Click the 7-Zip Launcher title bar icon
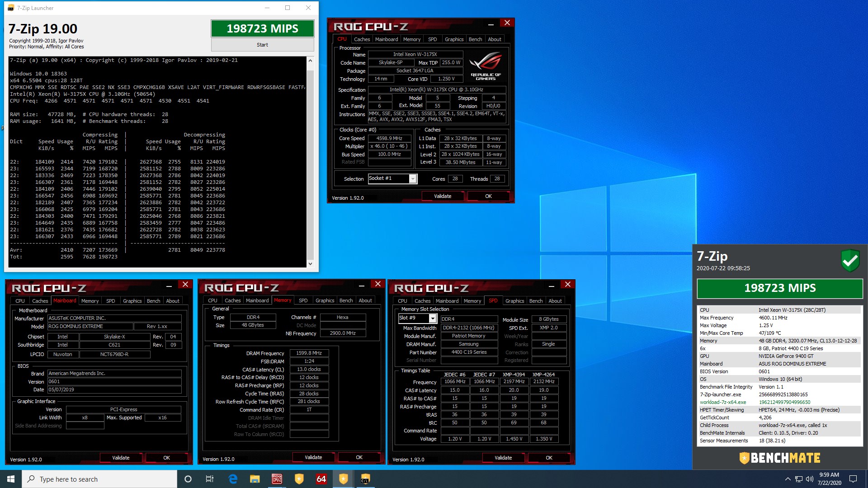This screenshot has width=868, height=488. (x=11, y=8)
